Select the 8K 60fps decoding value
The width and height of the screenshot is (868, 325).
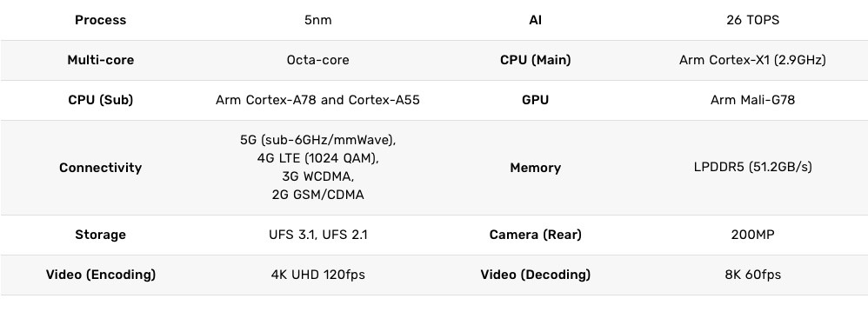[x=752, y=274]
